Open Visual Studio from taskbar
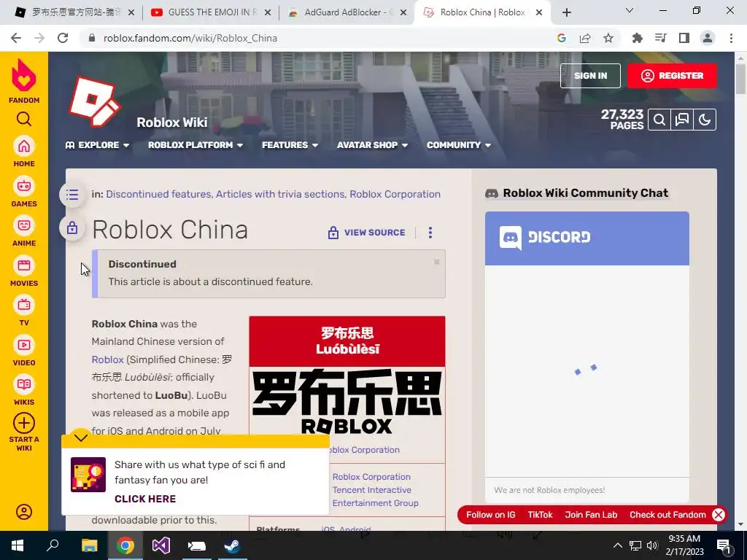The image size is (747, 560). 161,545
